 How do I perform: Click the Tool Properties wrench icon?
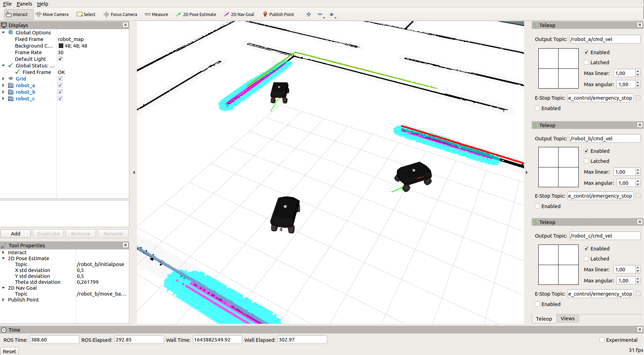(x=4, y=245)
